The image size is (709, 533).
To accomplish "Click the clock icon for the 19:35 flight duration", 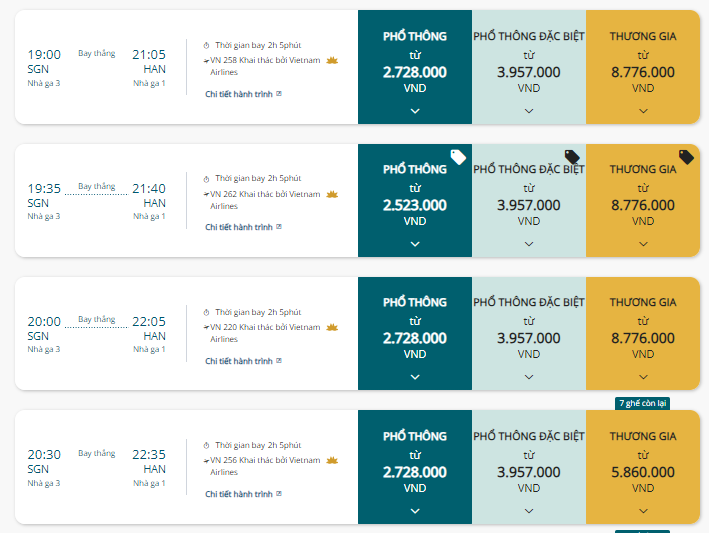I will click(206, 179).
